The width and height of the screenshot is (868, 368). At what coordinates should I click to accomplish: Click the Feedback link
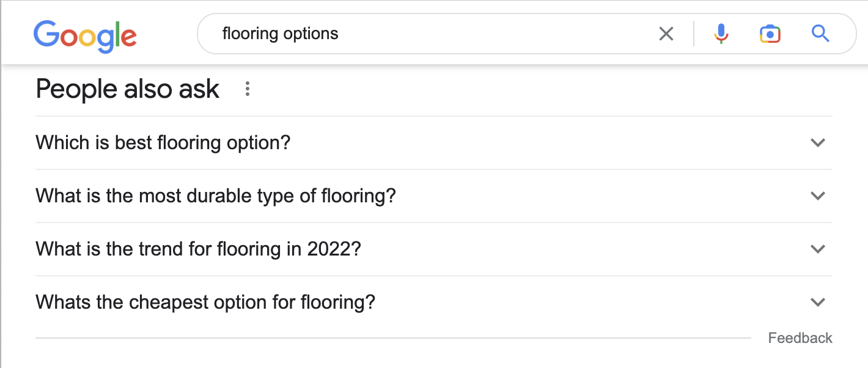tap(800, 338)
